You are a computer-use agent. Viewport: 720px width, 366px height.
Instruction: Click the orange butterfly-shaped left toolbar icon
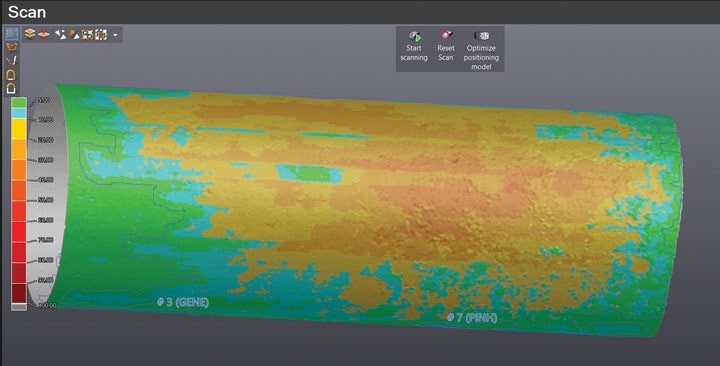point(11,47)
